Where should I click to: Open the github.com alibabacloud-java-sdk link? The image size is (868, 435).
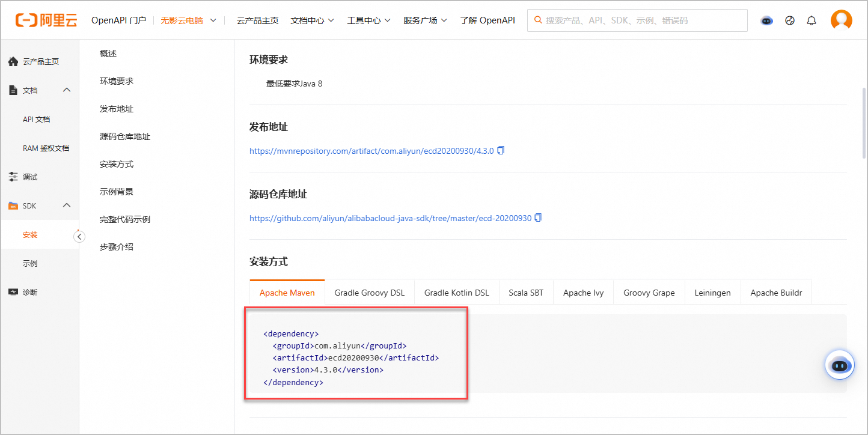point(391,218)
